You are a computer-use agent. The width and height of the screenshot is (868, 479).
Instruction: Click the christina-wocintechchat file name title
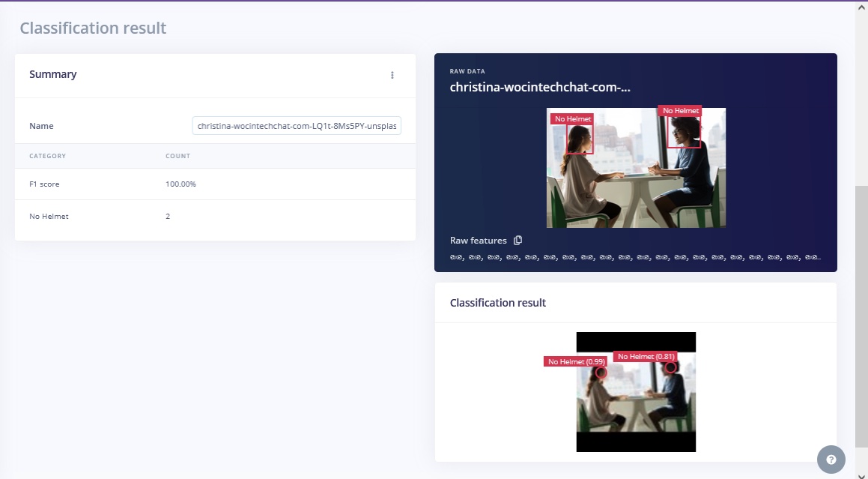click(x=539, y=87)
